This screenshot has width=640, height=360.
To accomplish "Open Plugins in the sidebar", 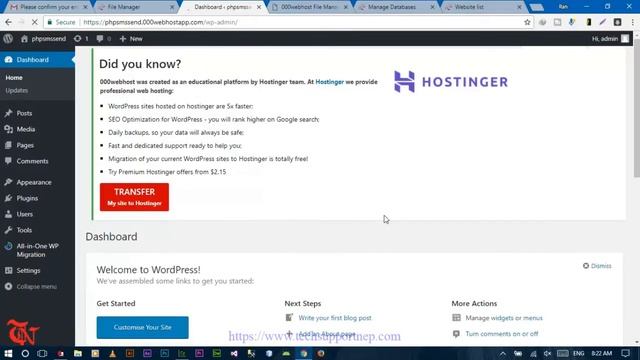I will coord(27,198).
